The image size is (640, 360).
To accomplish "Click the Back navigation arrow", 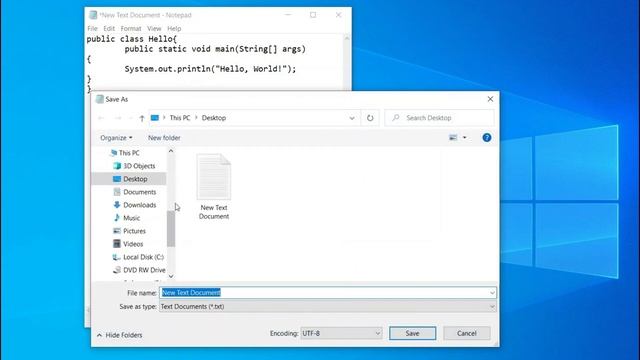I will pyautogui.click(x=101, y=118).
